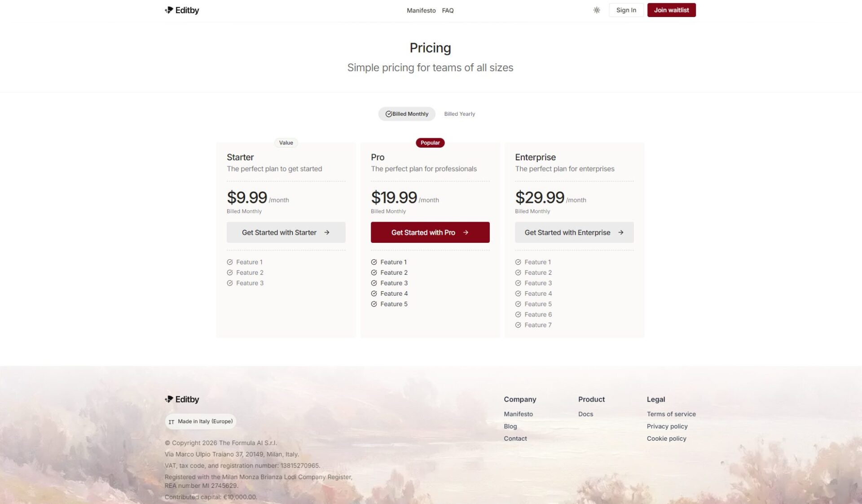Click the Made in Italy badge
Image resolution: width=862 pixels, height=504 pixels.
(x=201, y=421)
